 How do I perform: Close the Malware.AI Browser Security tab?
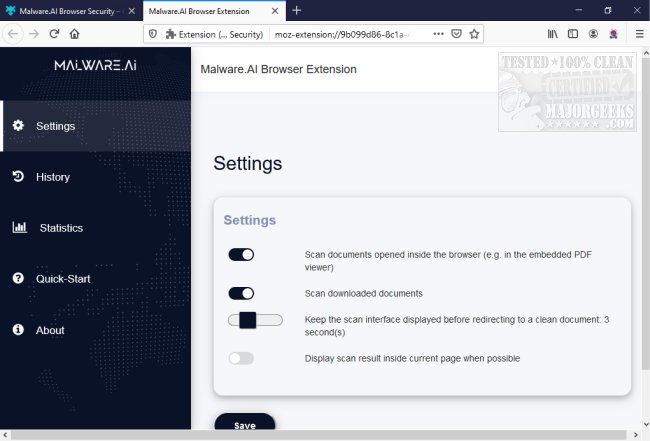click(x=132, y=11)
